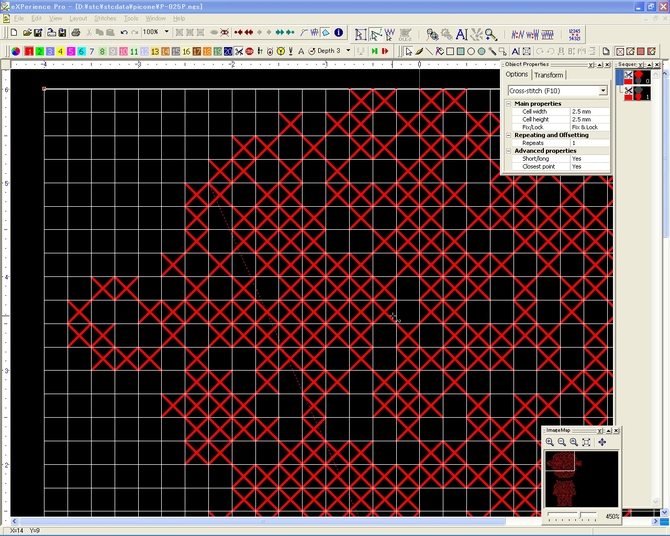The width and height of the screenshot is (670, 536).
Task: Click the scissors trim icon in color bar
Action: (x=239, y=51)
